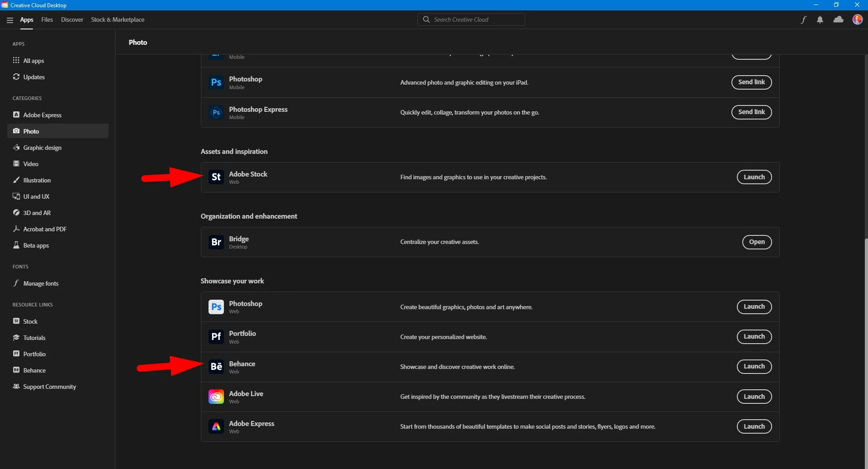Click the Video film icon in sidebar

(16, 163)
